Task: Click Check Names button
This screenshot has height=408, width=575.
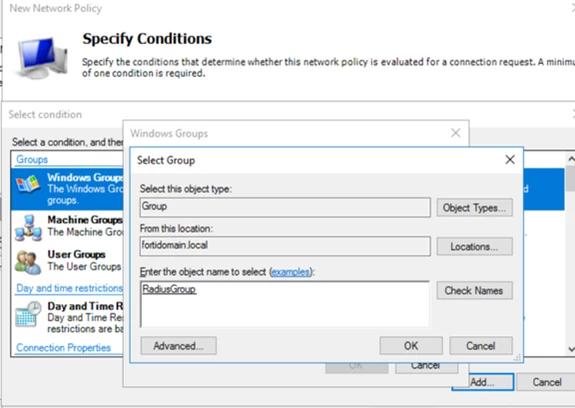Action: [474, 291]
